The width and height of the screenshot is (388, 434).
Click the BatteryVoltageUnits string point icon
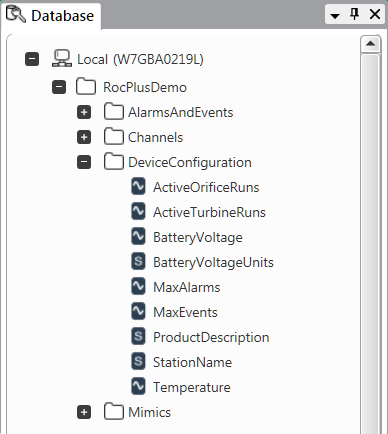pyautogui.click(x=138, y=261)
